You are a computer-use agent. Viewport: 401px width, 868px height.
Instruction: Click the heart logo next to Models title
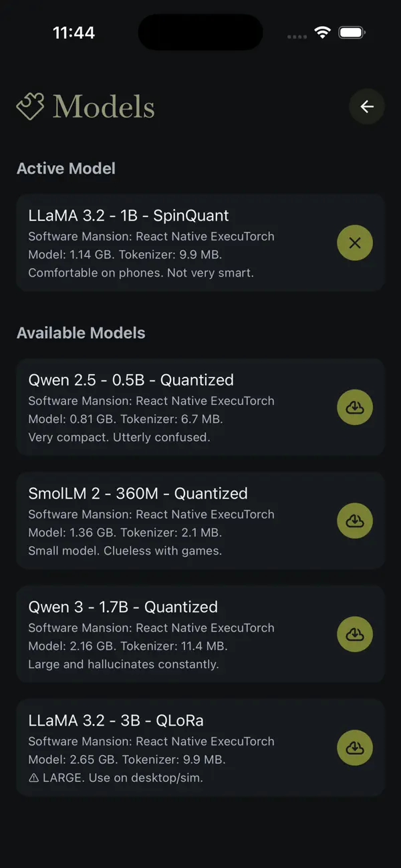(x=30, y=106)
